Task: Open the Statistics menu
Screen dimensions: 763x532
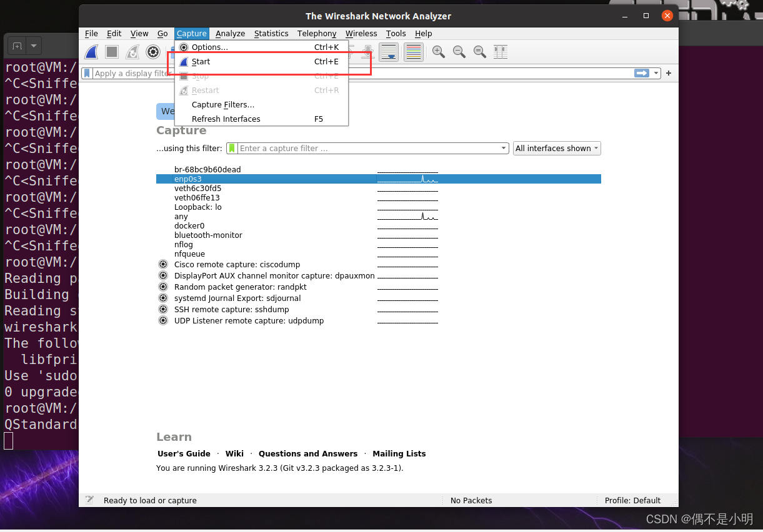Action: click(x=271, y=33)
